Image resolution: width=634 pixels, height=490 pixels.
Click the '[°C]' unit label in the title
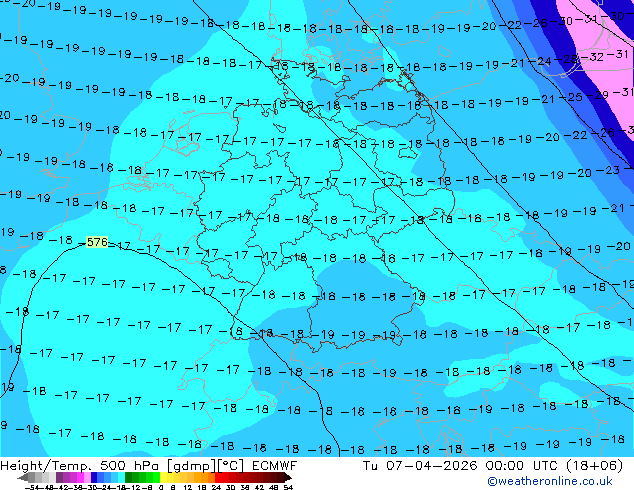230,466
